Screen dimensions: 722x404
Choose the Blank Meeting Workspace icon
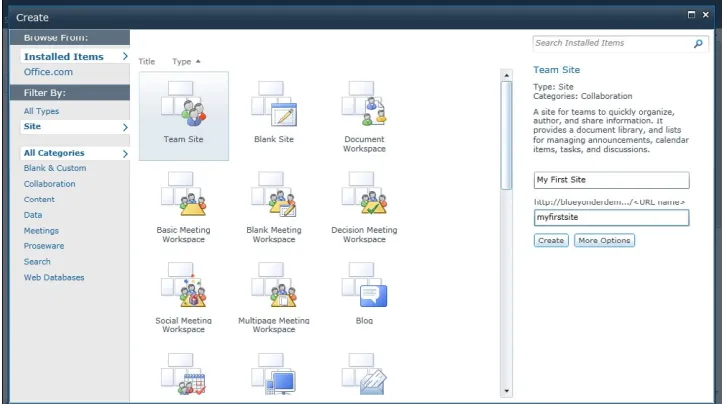[274, 194]
